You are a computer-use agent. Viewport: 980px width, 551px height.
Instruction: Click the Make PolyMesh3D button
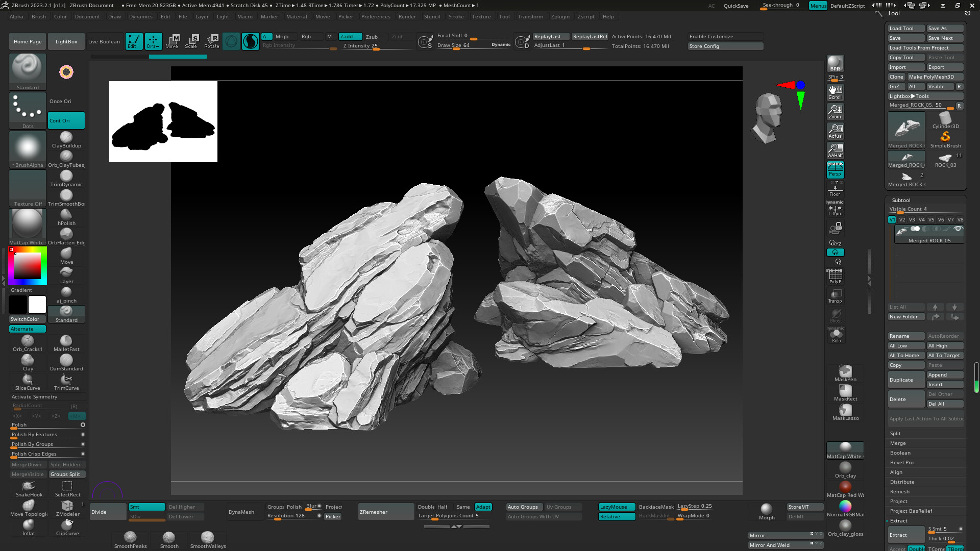click(x=934, y=77)
